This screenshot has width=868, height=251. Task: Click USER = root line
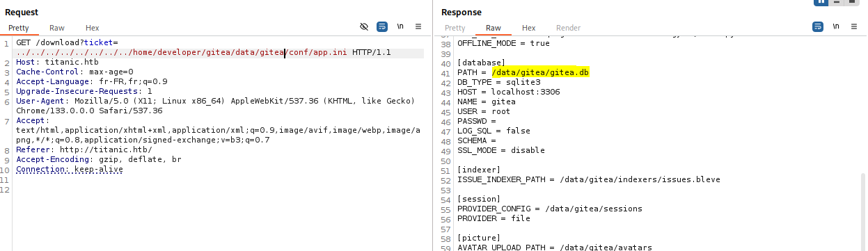tap(484, 111)
